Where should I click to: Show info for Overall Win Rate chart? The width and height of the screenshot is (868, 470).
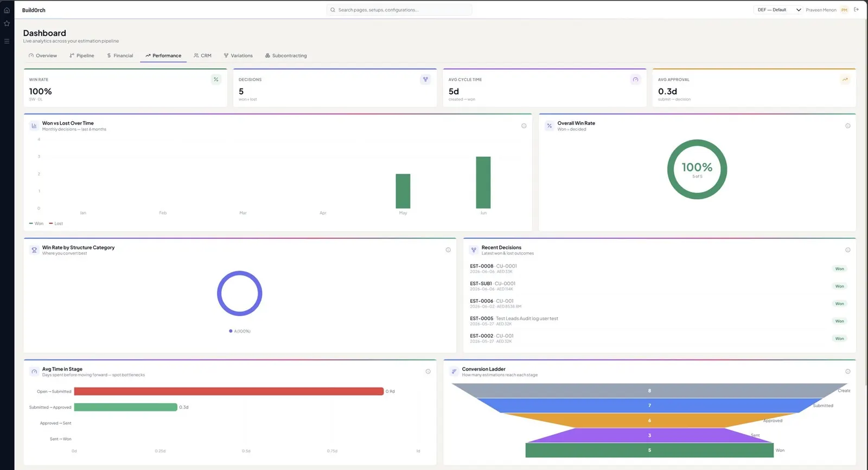coord(847,126)
